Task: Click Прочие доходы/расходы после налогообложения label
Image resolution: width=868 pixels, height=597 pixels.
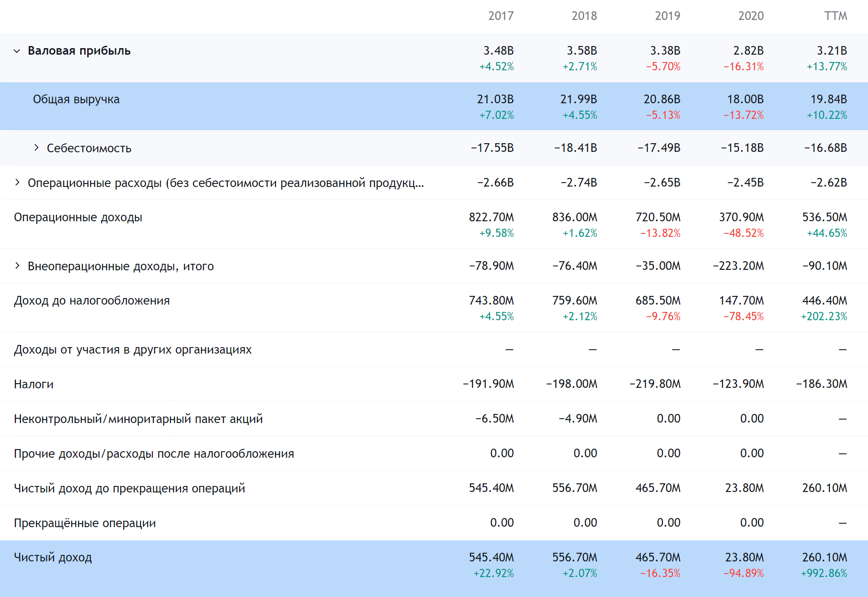Action: [154, 453]
